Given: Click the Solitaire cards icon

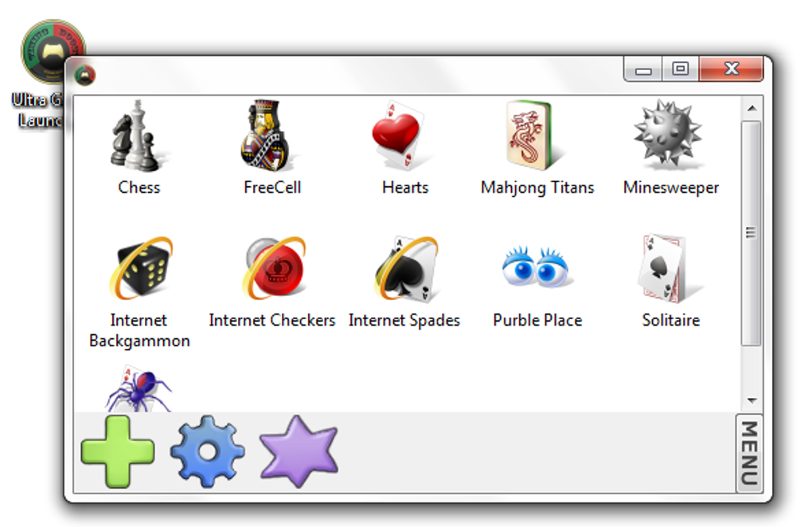Looking at the screenshot, I should pyautogui.click(x=668, y=267).
